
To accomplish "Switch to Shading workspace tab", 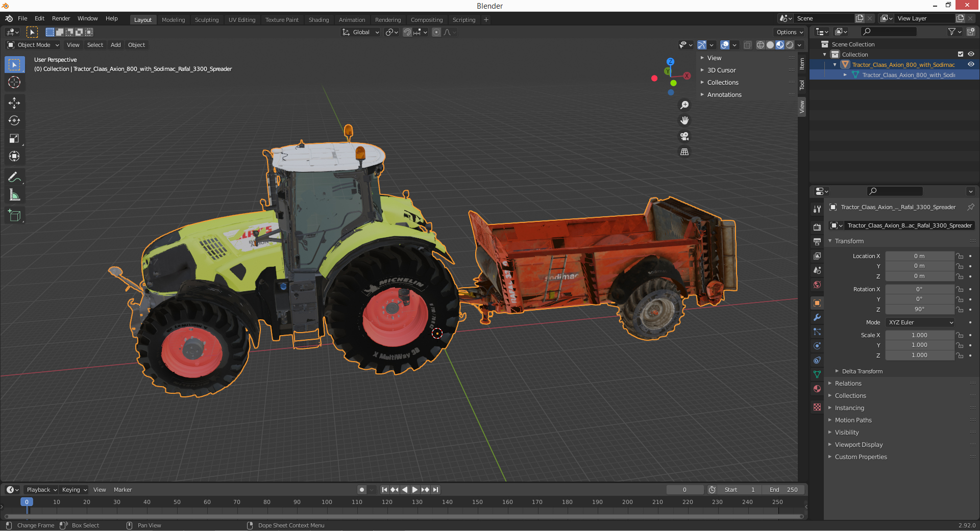I will [x=318, y=20].
